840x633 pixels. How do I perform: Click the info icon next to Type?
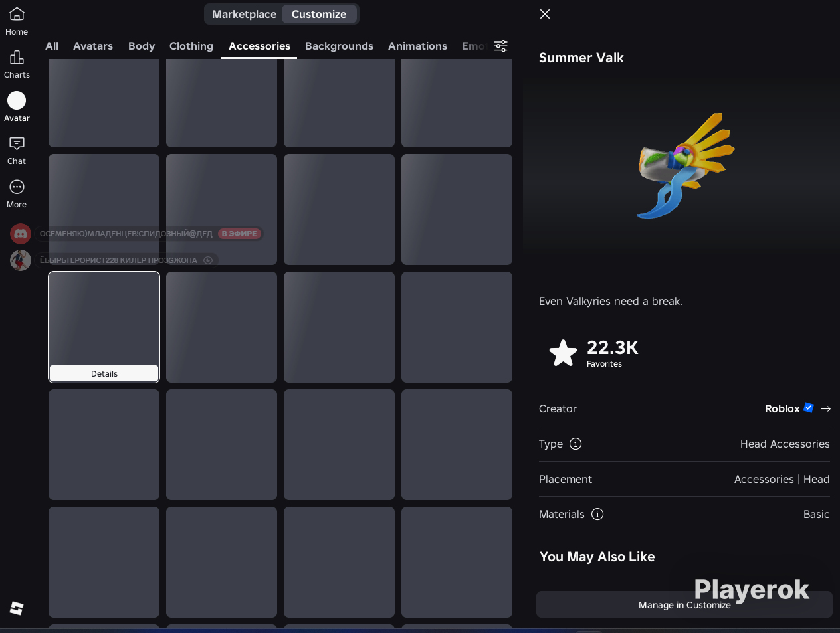tap(576, 444)
